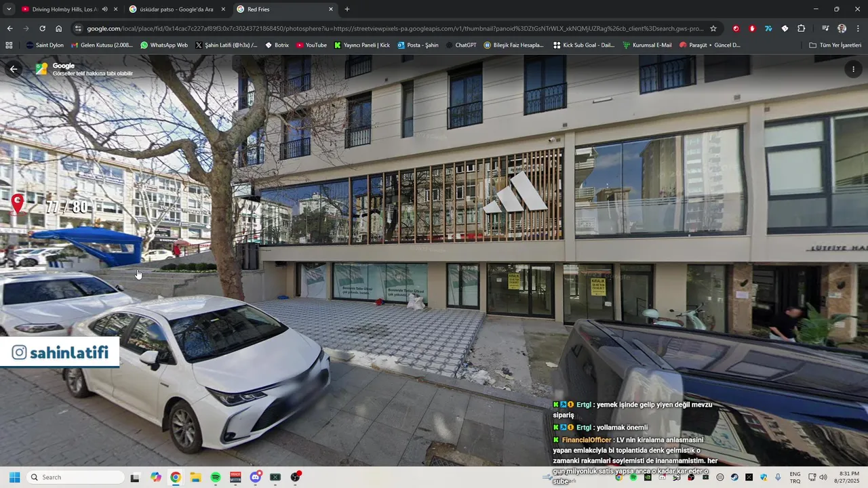
Task: View site information icon in address bar
Action: coord(78,28)
